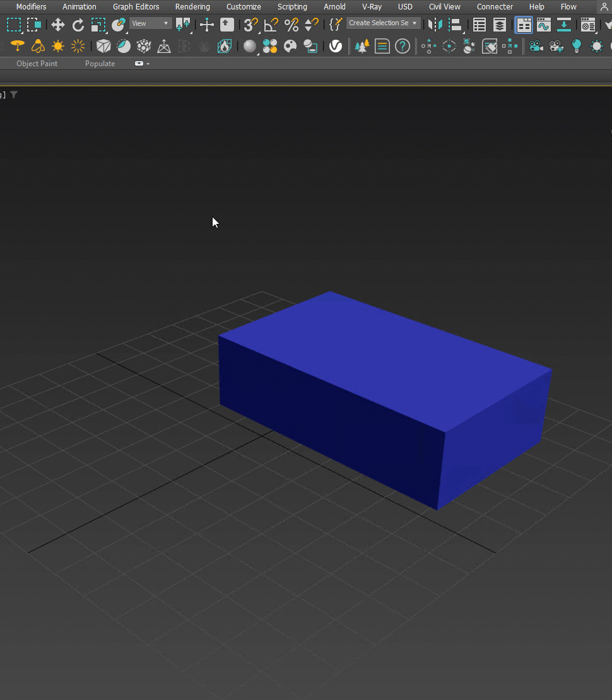
Task: Activate the Select and Scale tool
Action: (x=98, y=25)
